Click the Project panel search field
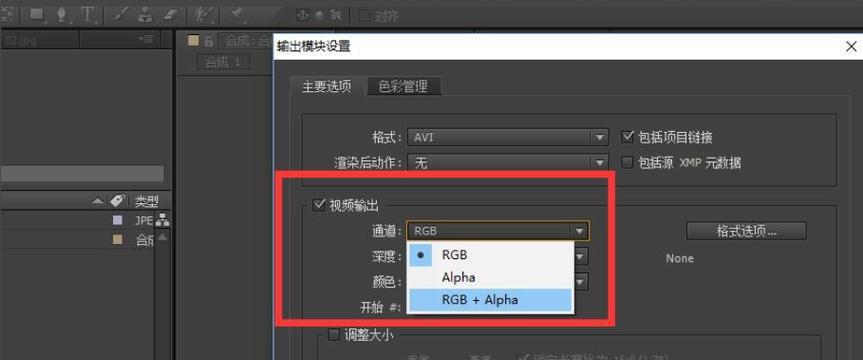Screen dimensions: 863x360 (81, 174)
